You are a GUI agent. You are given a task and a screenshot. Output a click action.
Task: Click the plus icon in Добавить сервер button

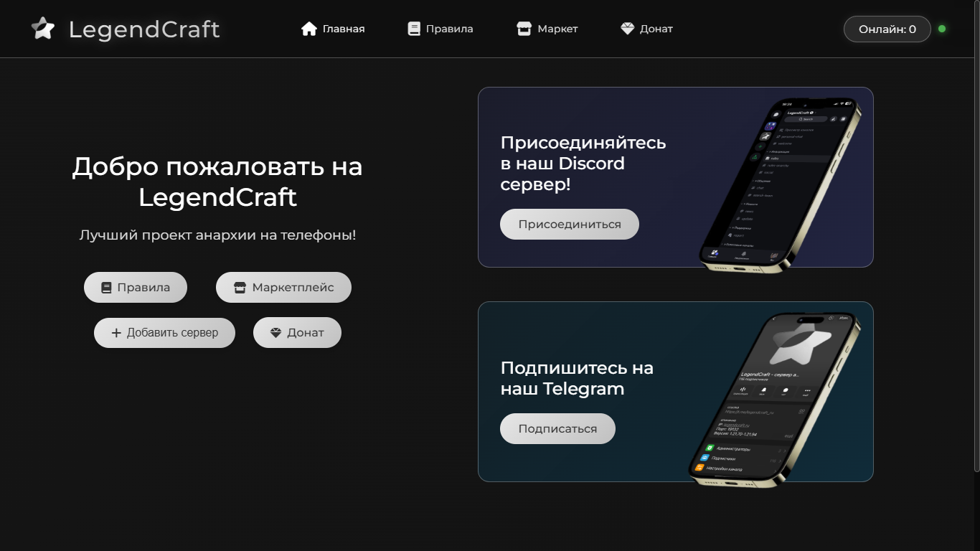point(116,333)
